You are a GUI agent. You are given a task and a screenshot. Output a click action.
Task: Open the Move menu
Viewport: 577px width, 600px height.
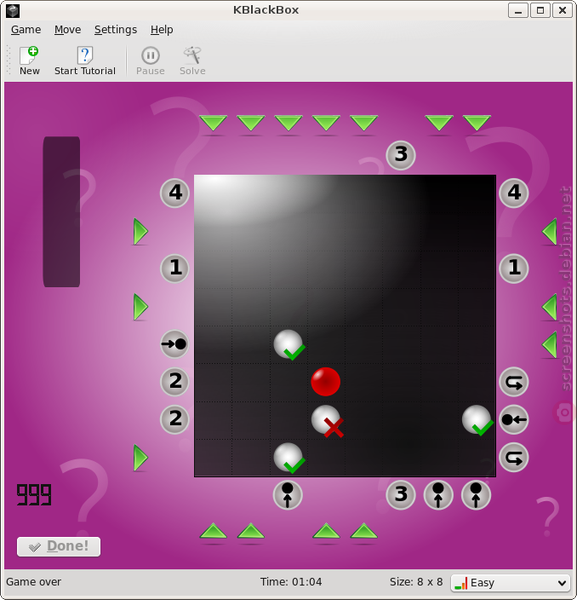tap(67, 29)
